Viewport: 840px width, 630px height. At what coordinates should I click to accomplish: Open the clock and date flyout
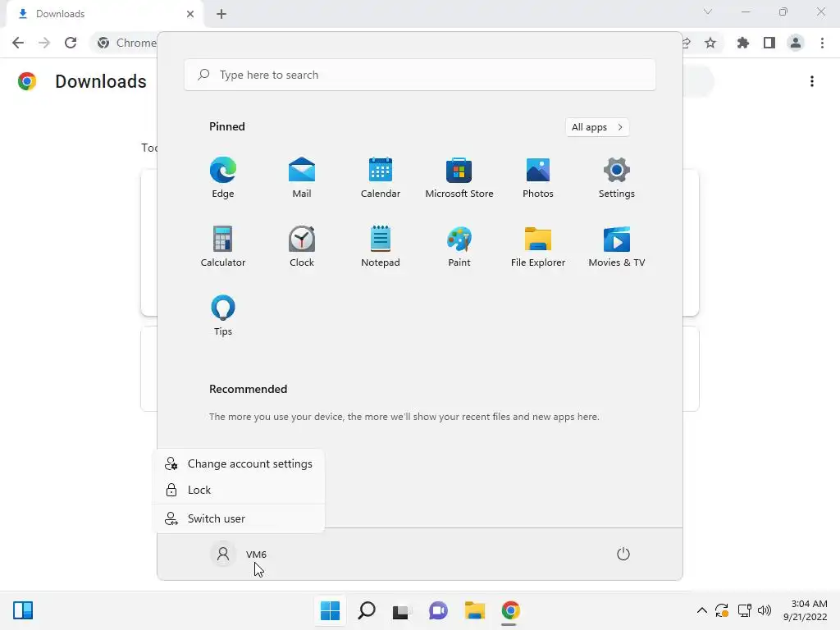[806, 610]
